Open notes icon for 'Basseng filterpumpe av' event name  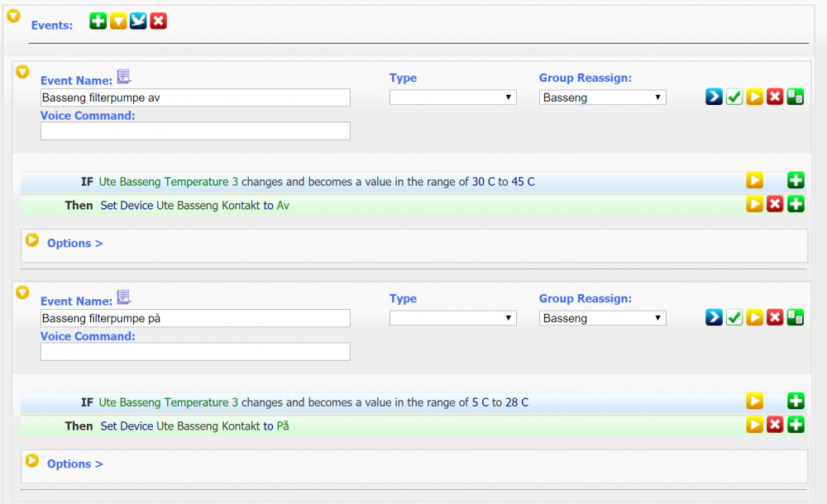(124, 77)
